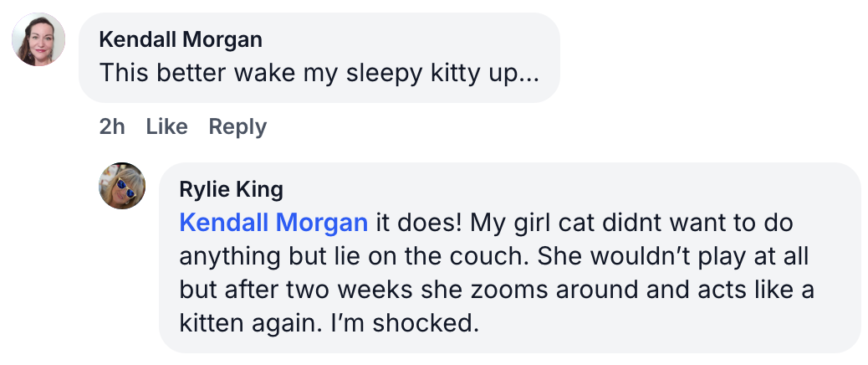868x365 pixels.
Task: Click the text "This better wake my sleepy kitty up..."
Action: pos(319,73)
